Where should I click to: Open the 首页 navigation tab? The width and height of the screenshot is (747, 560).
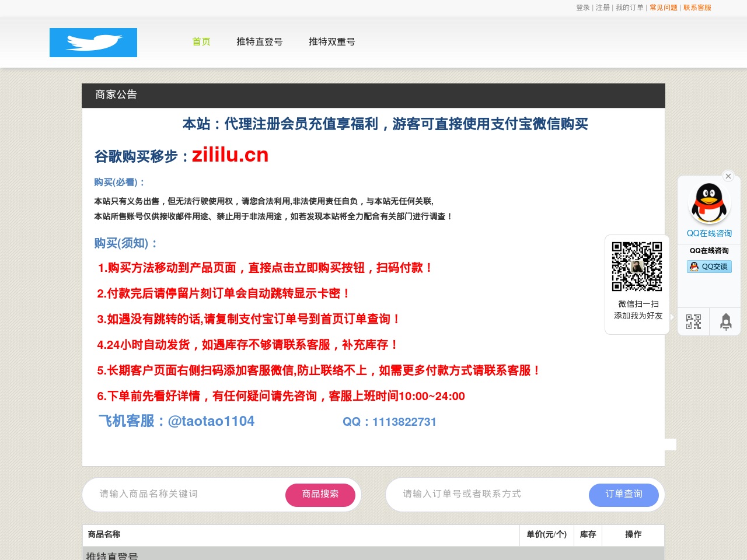pyautogui.click(x=201, y=42)
